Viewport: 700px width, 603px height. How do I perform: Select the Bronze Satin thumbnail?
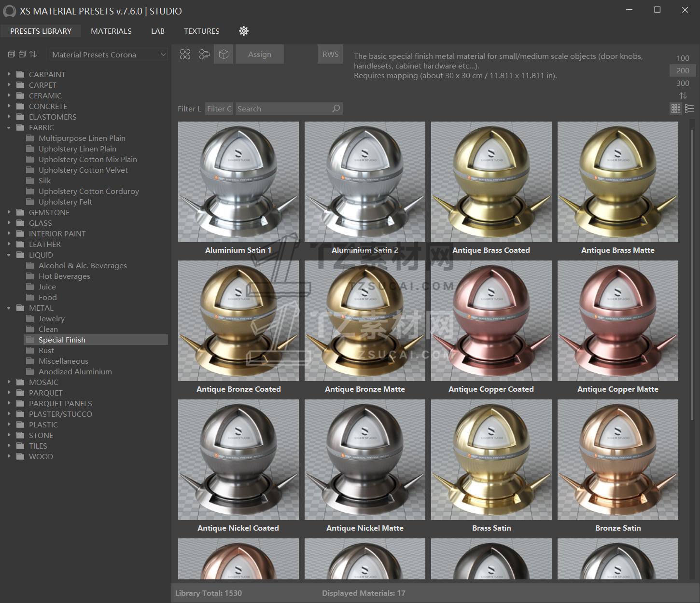618,460
